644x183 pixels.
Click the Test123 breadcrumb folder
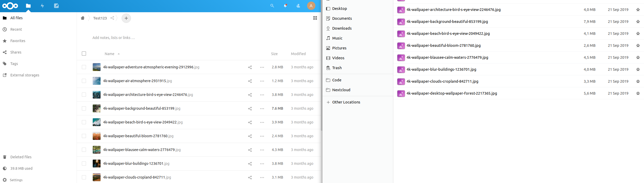point(100,18)
